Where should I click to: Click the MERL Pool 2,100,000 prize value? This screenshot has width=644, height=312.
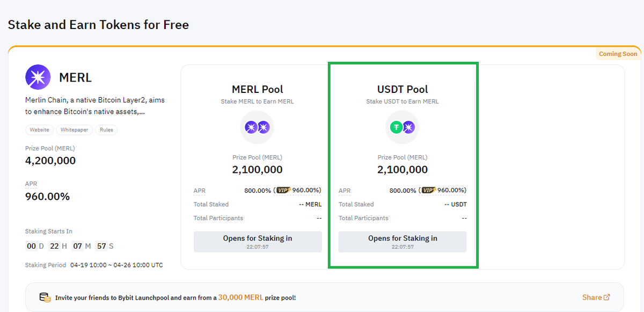(258, 170)
